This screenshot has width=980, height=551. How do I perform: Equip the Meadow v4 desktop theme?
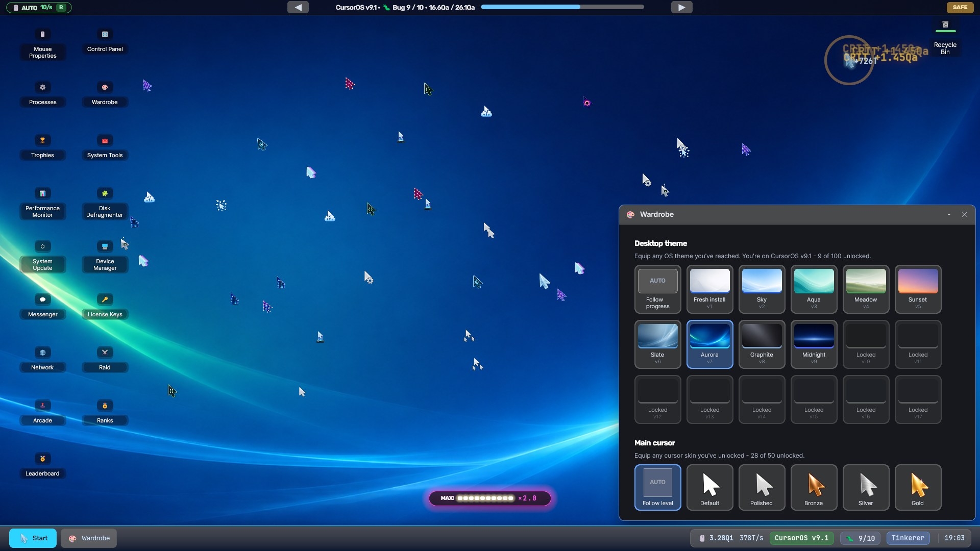866,289
